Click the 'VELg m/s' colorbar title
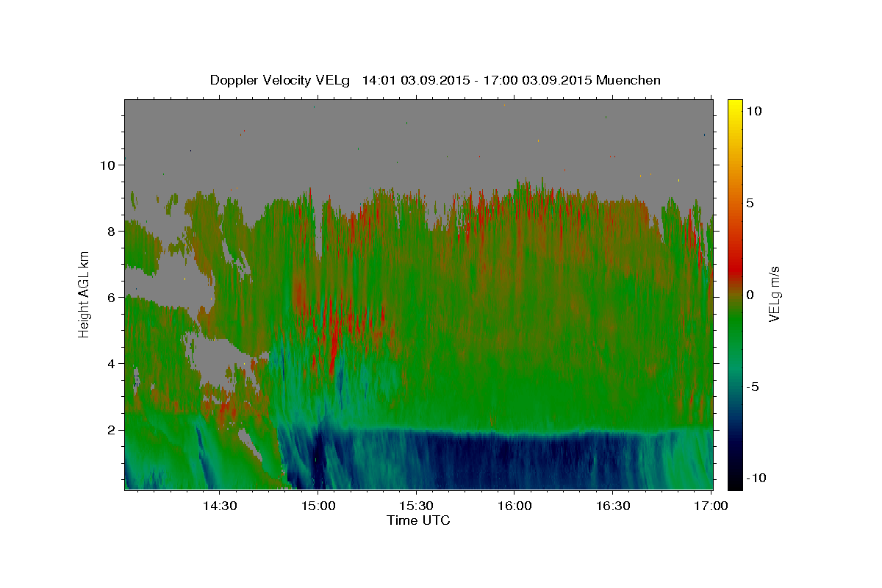882x588 pixels. [775, 294]
